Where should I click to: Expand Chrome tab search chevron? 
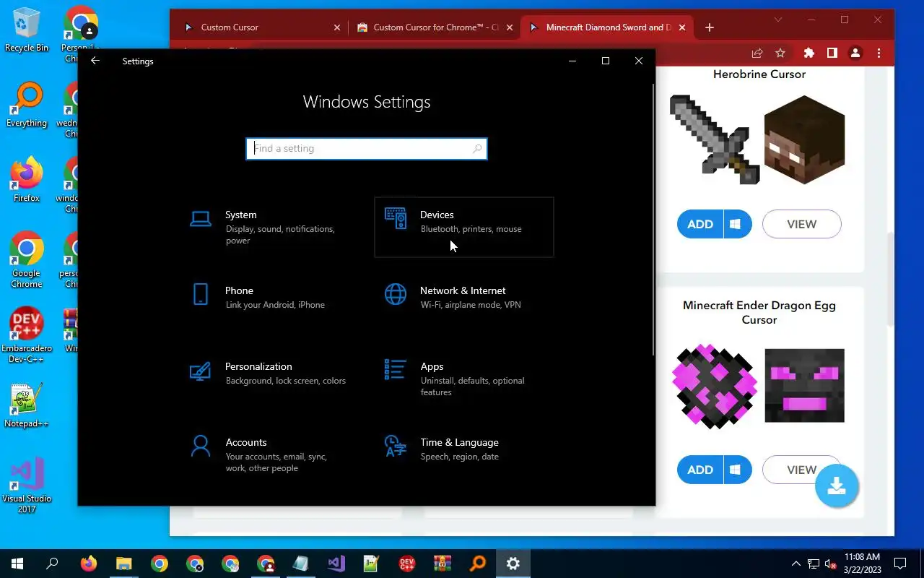(778, 20)
